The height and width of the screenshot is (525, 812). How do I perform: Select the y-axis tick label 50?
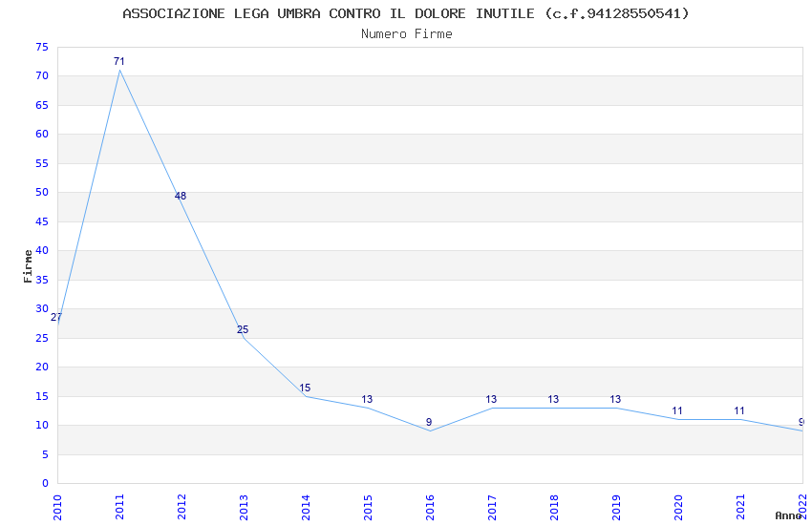click(42, 193)
